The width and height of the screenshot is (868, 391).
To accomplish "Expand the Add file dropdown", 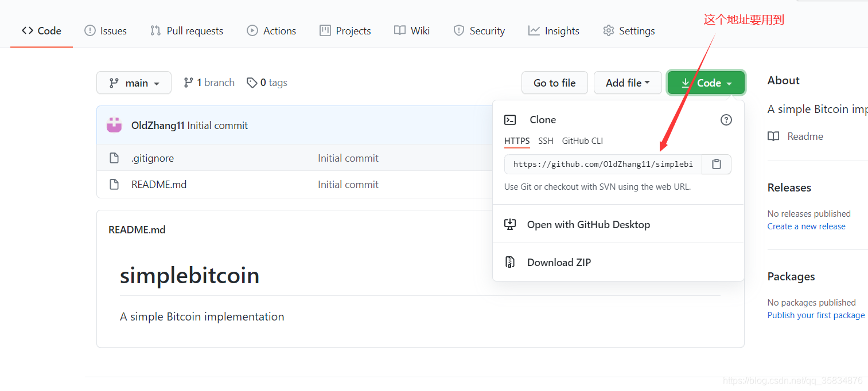I will [x=628, y=83].
